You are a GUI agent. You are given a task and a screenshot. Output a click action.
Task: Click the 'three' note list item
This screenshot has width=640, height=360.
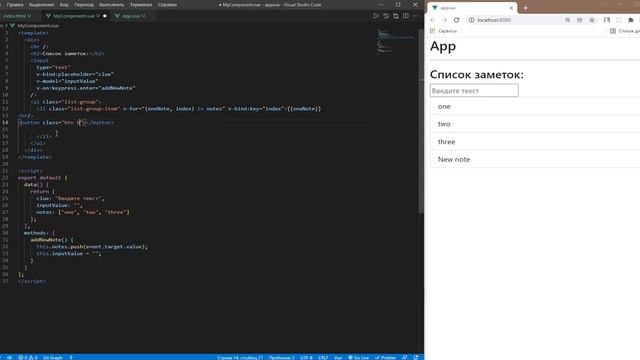[x=535, y=142]
